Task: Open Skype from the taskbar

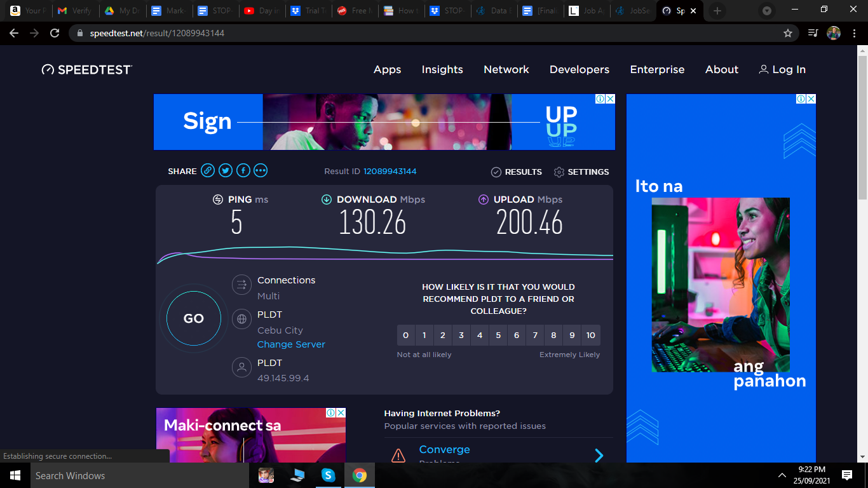Action: click(328, 475)
